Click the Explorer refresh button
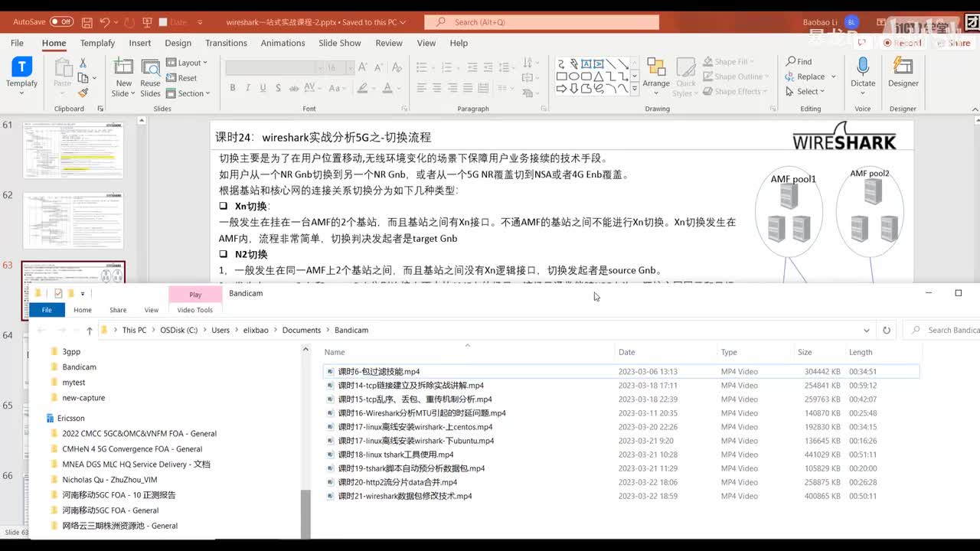This screenshot has width=980, height=551. tap(887, 331)
